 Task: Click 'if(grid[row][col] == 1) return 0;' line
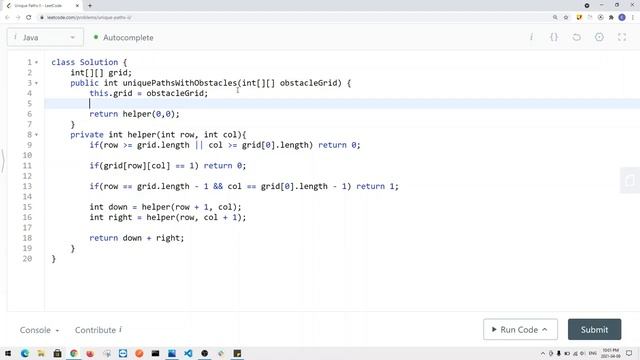(x=168, y=166)
